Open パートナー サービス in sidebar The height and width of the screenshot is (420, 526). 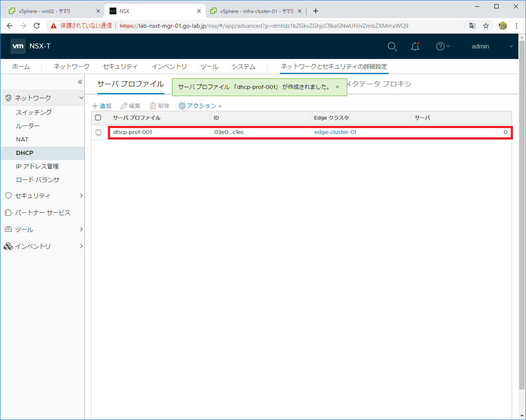pyautogui.click(x=42, y=212)
